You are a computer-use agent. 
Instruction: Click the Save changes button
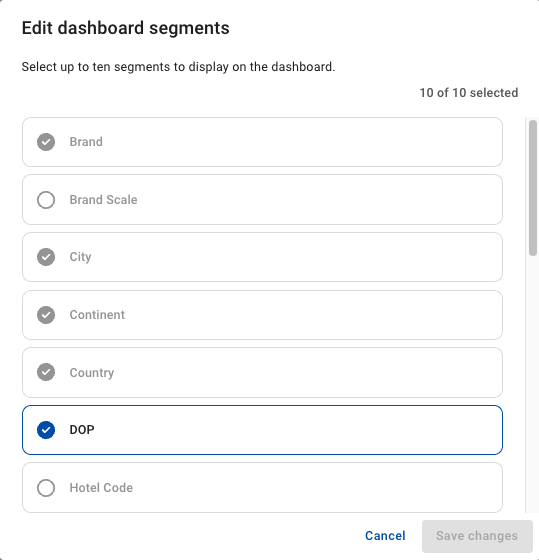(477, 536)
